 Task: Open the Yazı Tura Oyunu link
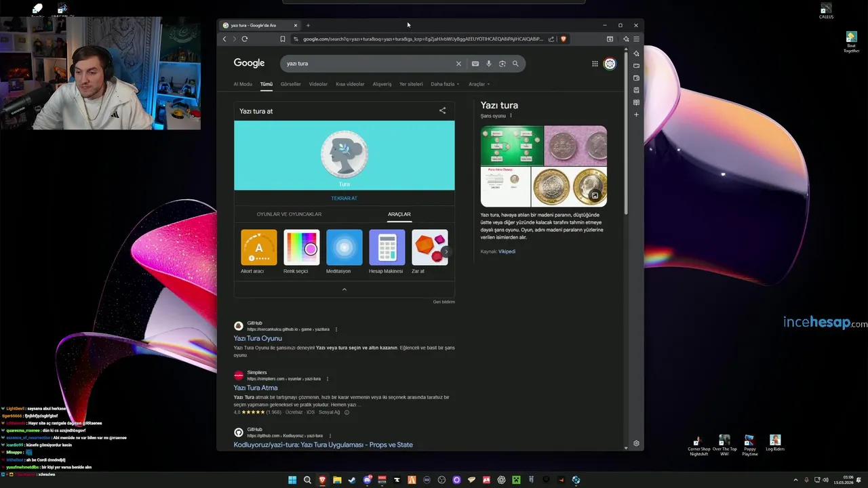pos(258,338)
